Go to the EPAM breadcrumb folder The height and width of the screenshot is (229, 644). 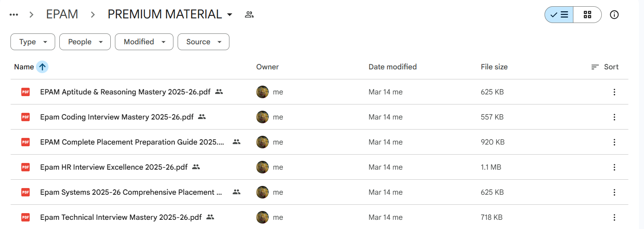[x=62, y=15]
